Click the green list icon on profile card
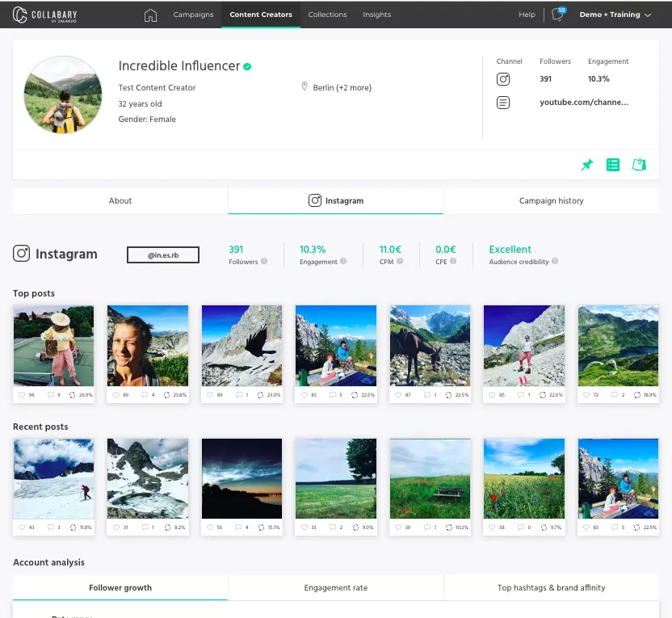The image size is (672, 618). (613, 165)
